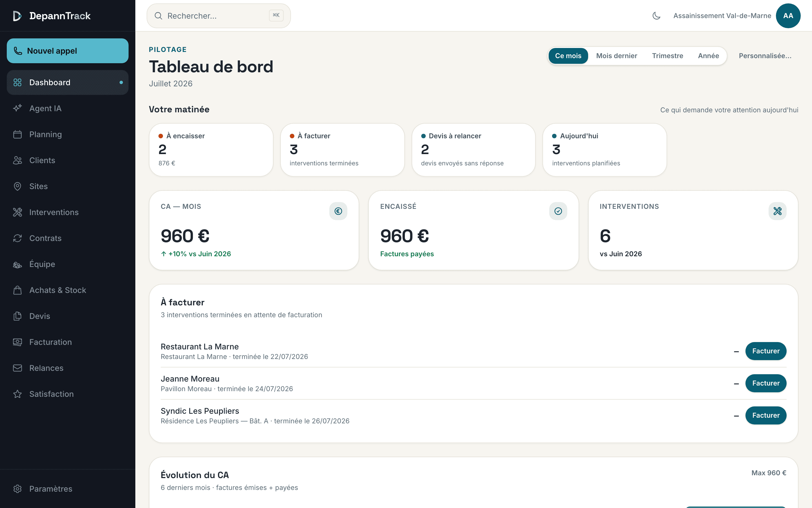Click the Achats & Stock bag icon
The height and width of the screenshot is (508, 812).
17,290
